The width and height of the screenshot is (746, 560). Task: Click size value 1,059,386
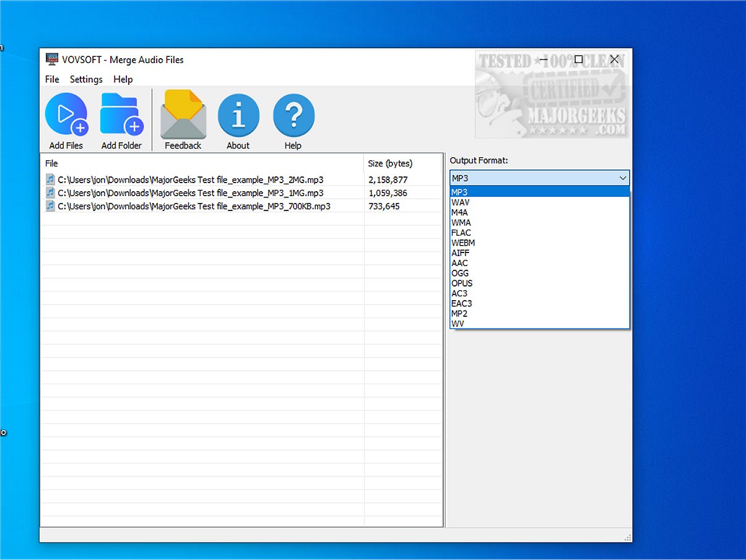388,192
